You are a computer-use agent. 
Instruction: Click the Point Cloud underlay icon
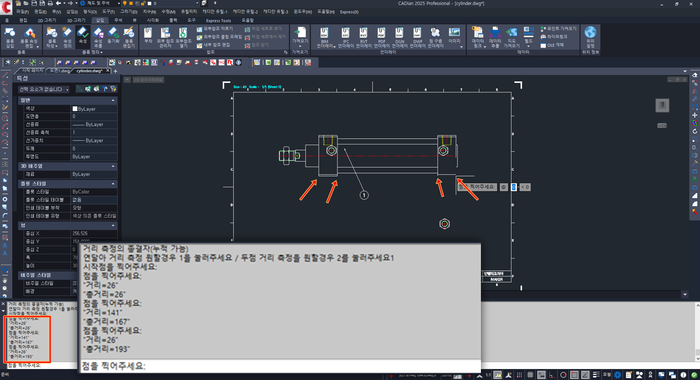click(x=435, y=38)
